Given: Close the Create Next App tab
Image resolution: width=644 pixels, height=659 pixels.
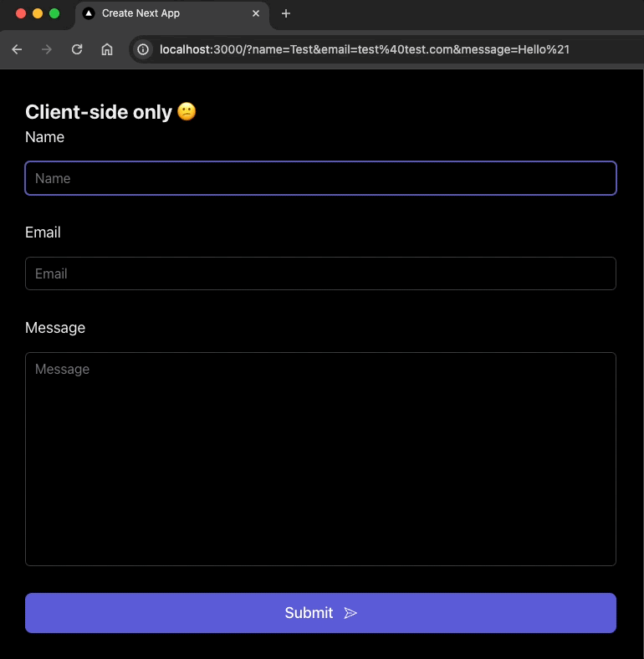Looking at the screenshot, I should [256, 13].
